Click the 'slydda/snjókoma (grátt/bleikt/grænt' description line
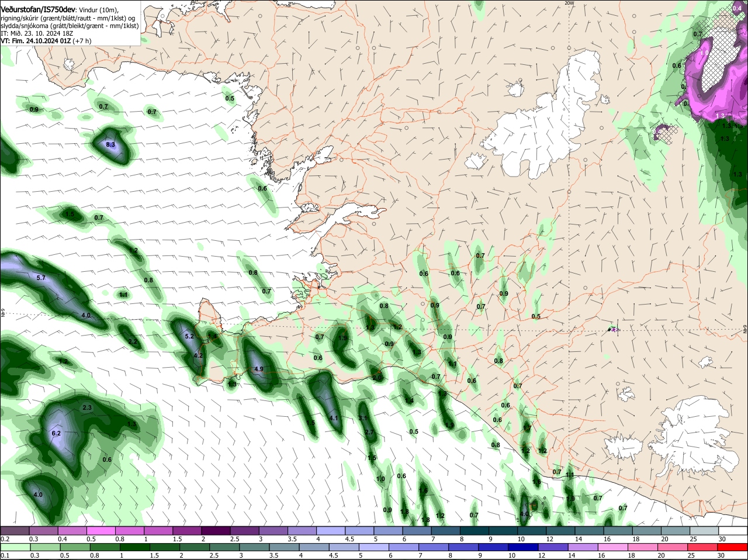748x560 pixels. click(x=70, y=26)
